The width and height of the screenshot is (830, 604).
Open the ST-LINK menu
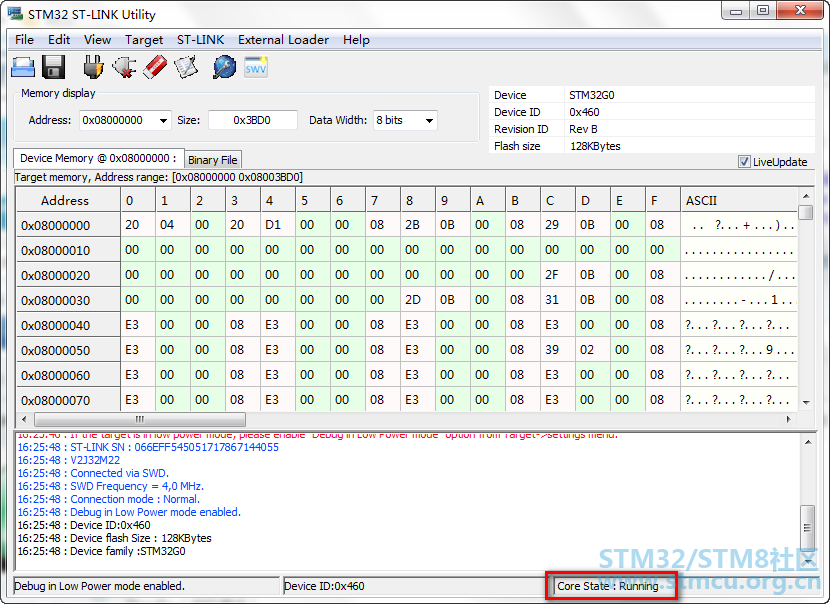pos(200,40)
